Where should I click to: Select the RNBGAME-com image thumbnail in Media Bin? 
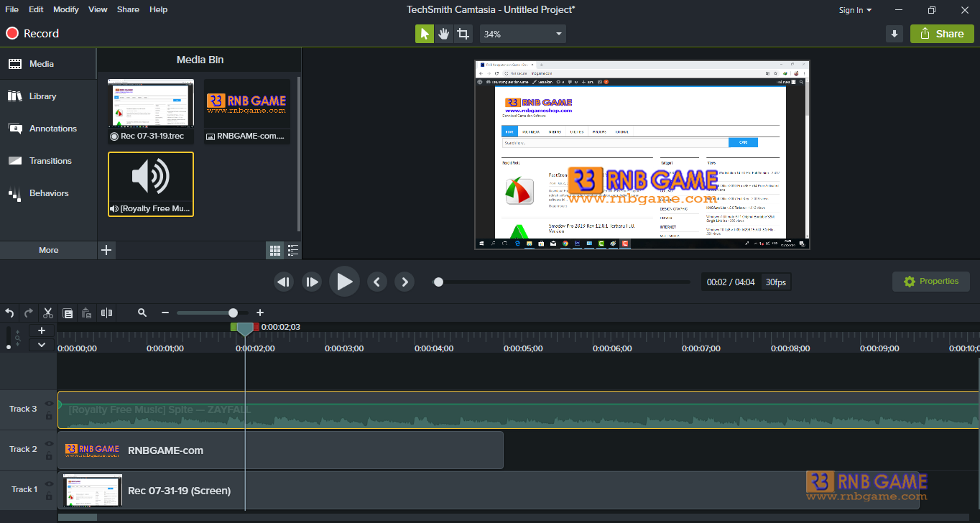tap(247, 111)
